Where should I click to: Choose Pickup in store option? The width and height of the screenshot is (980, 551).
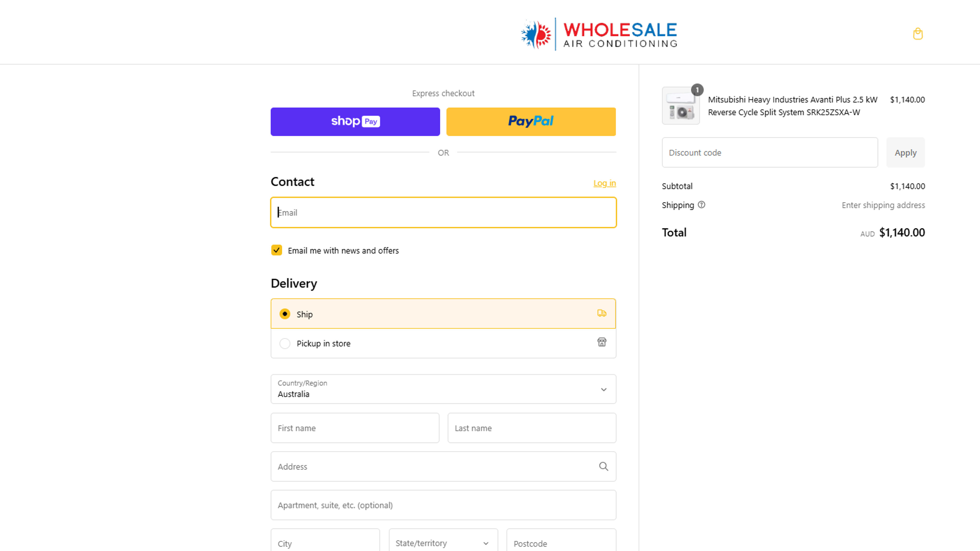443,343
